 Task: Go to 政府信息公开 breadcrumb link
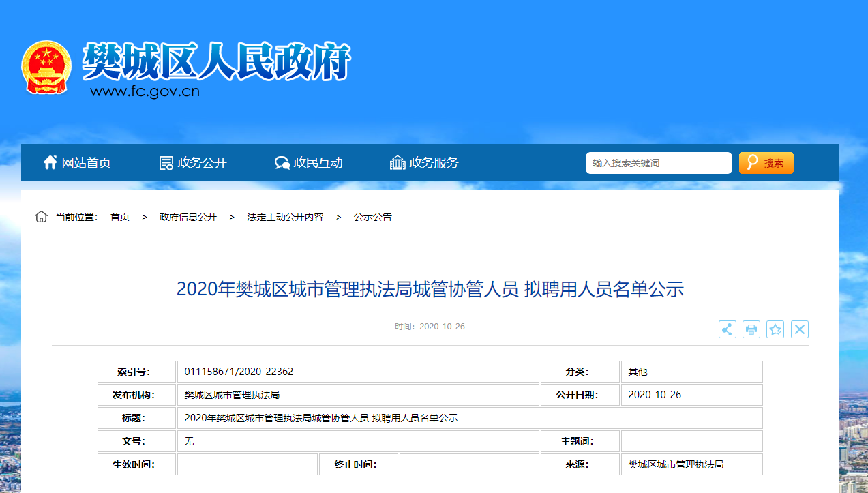click(x=188, y=217)
